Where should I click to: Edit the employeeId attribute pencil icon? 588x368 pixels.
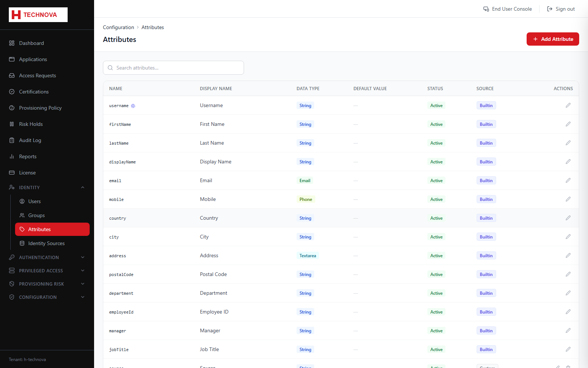[x=568, y=312]
